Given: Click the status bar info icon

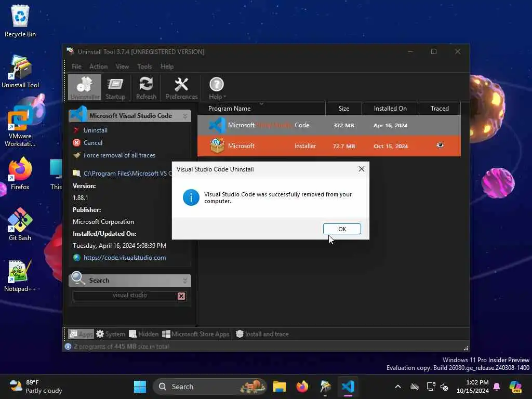Looking at the screenshot, I should (x=68, y=347).
